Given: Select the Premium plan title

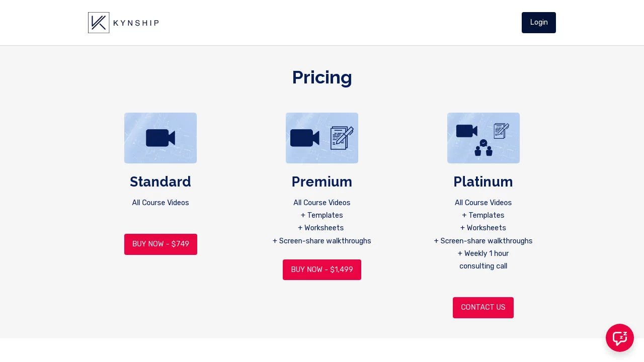Looking at the screenshot, I should 322,182.
